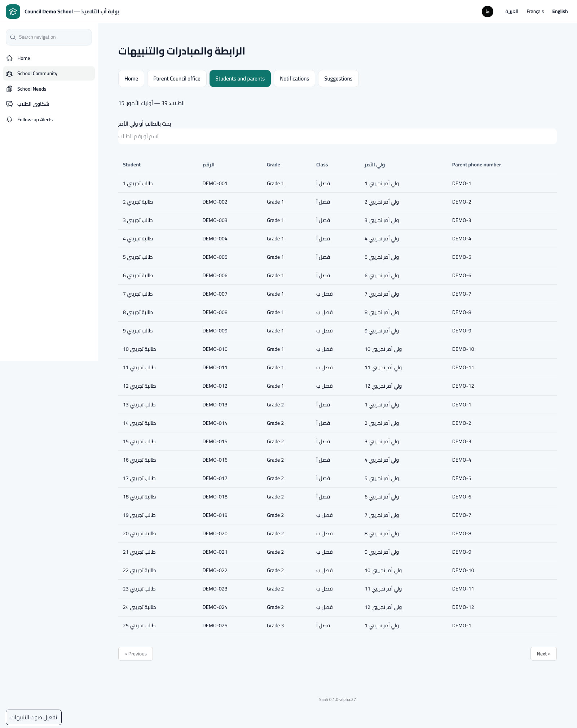Image resolution: width=577 pixels, height=728 pixels.
Task: Click the Follow-up Alerts bell icon
Action: point(10,119)
